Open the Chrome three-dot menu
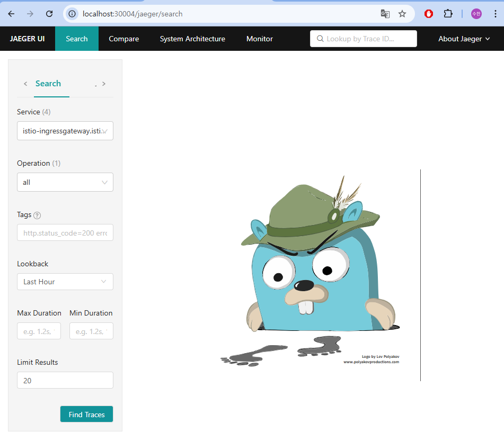 [x=496, y=14]
